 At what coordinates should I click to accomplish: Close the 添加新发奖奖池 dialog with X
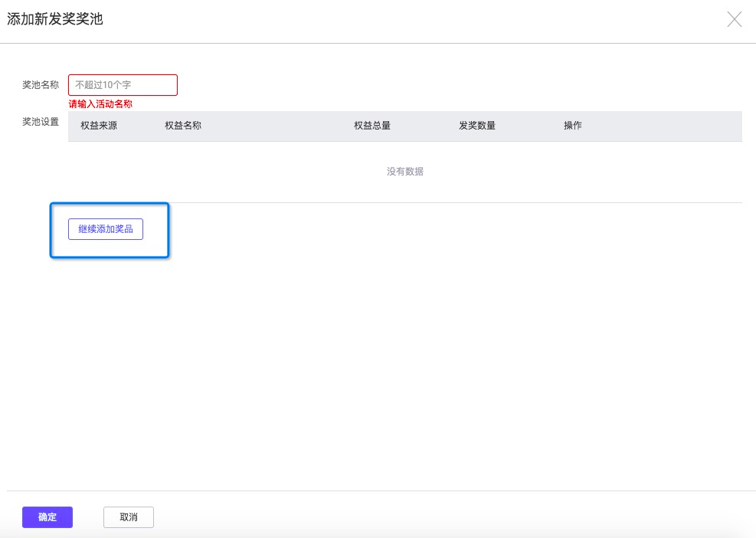click(x=734, y=20)
